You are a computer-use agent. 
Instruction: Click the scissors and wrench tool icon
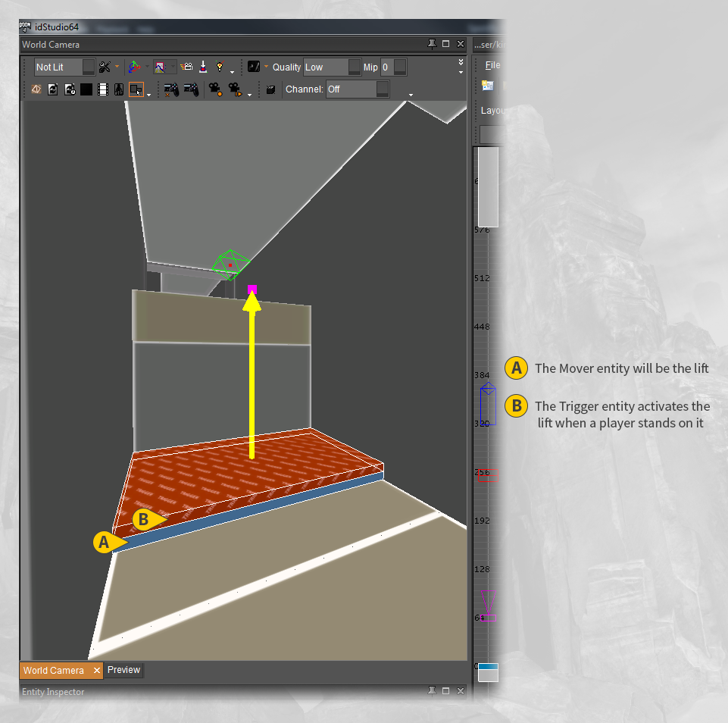coord(105,67)
